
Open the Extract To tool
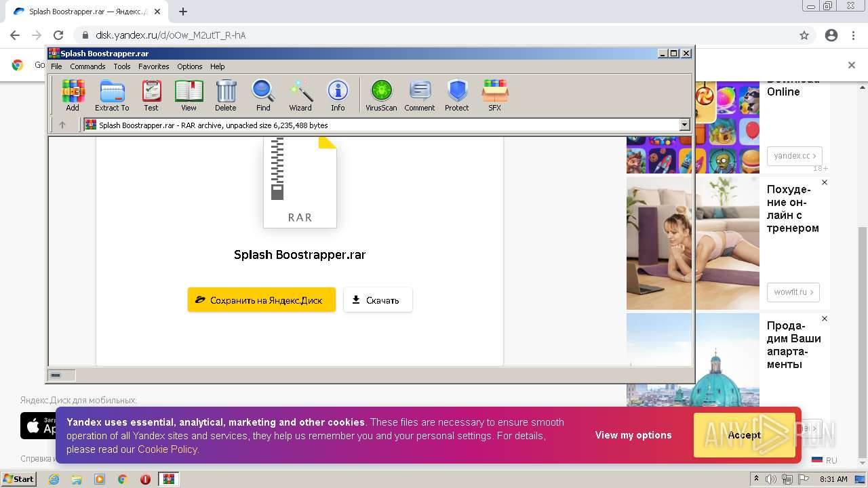point(112,95)
